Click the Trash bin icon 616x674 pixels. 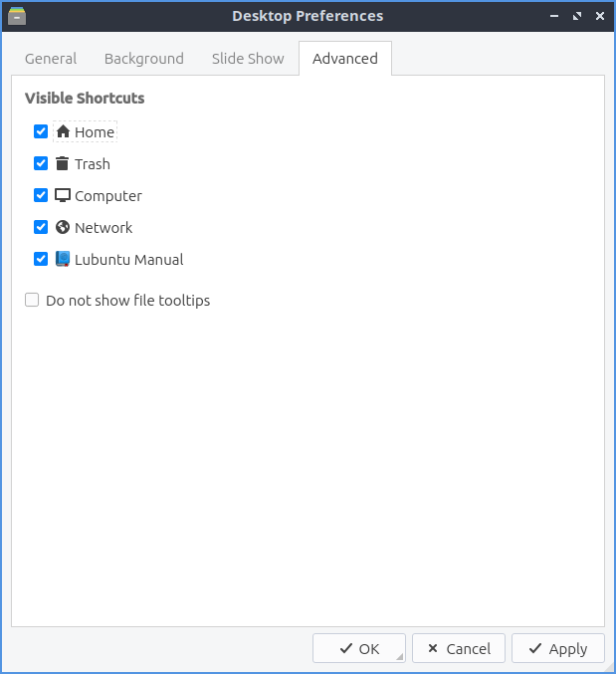(63, 163)
